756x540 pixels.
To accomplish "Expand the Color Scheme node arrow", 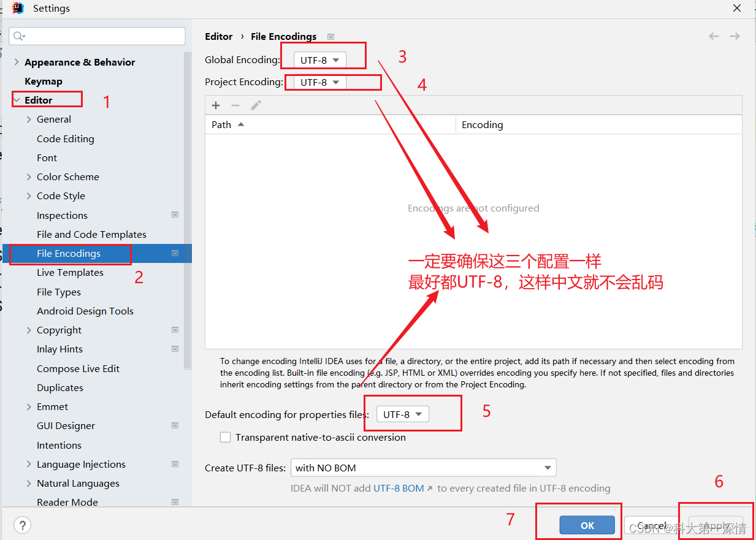I will (x=29, y=177).
